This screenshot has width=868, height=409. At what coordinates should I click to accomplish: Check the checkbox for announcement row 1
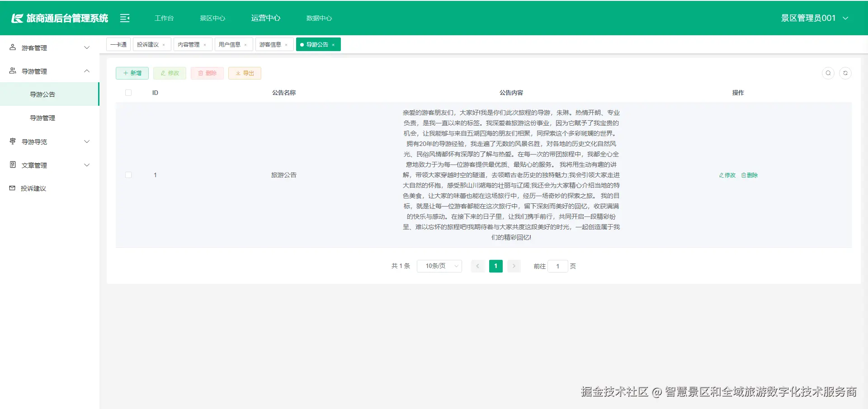tap(128, 175)
